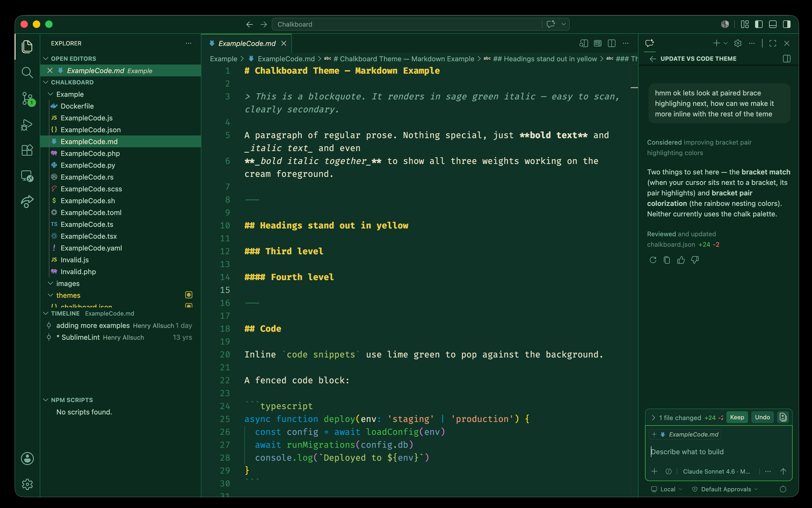
Task: Collapse the Chalkboard workspace section
Action: 46,82
